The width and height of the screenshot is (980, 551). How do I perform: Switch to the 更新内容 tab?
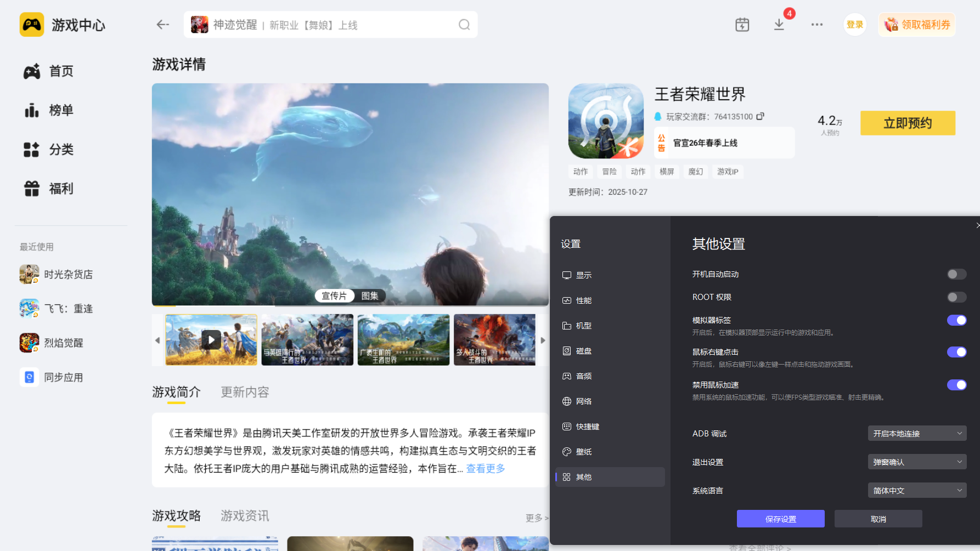coord(244,392)
